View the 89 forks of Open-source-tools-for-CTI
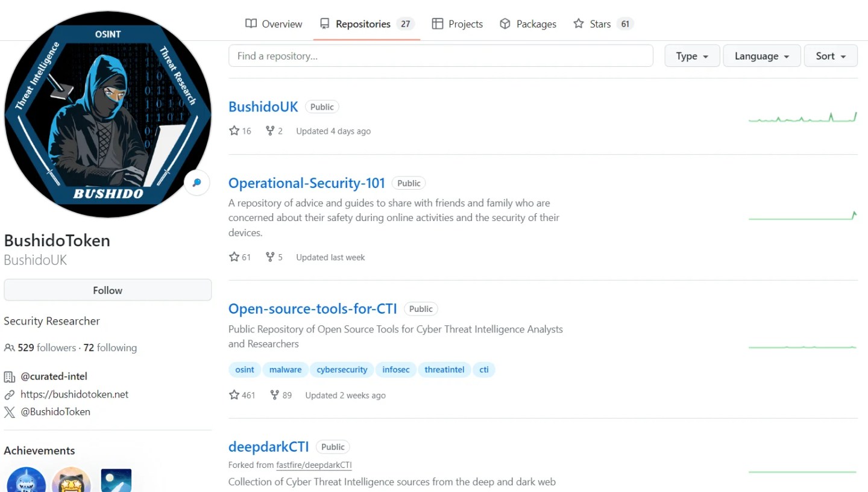 coord(281,395)
